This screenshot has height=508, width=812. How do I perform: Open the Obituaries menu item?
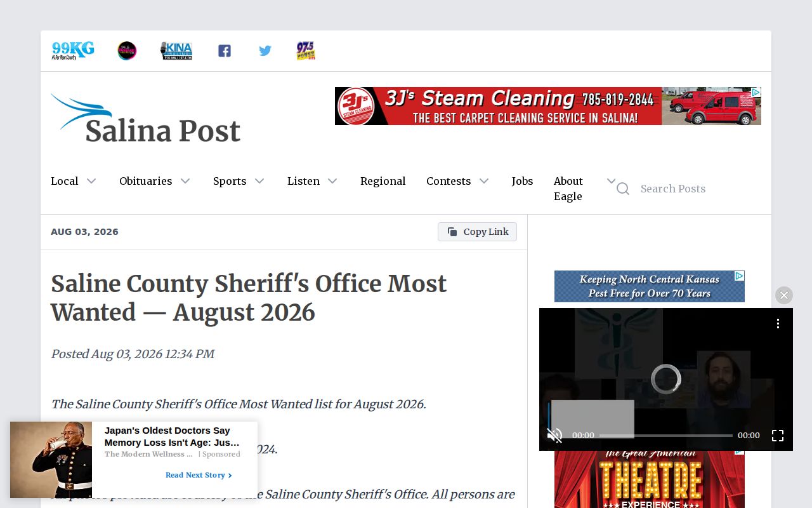pos(146,181)
